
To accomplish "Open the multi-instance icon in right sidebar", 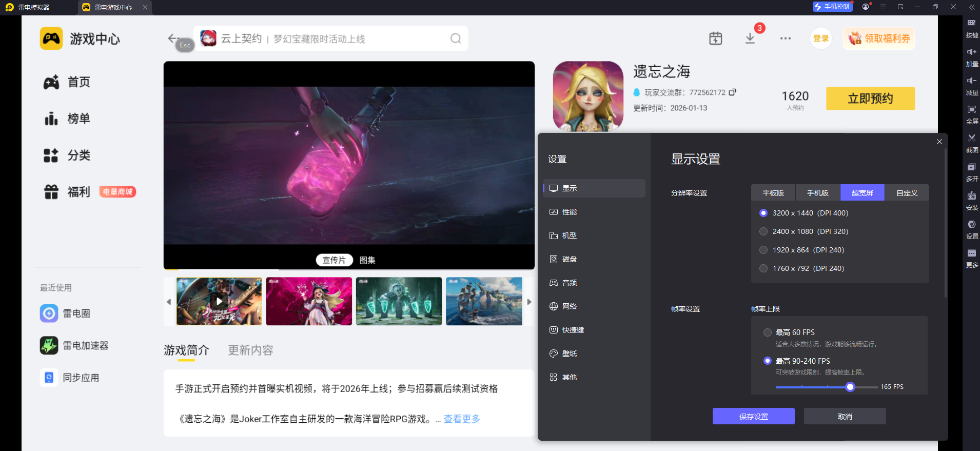I will [x=971, y=167].
